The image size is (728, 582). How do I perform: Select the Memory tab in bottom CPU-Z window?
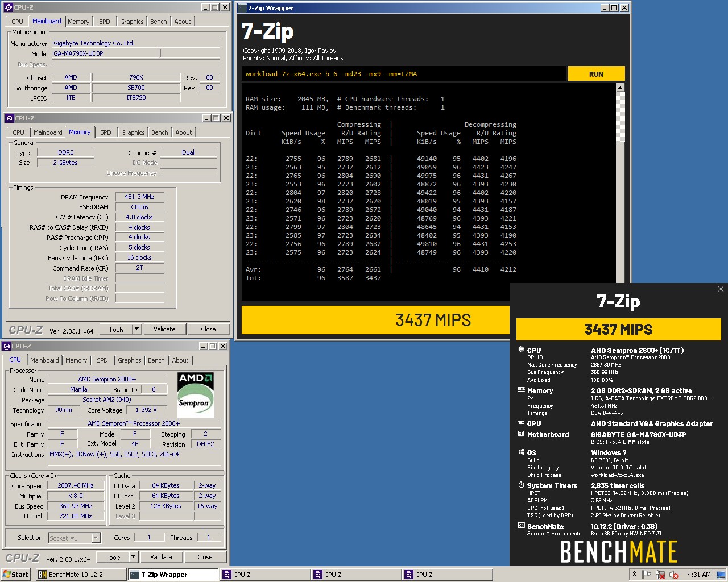point(76,360)
